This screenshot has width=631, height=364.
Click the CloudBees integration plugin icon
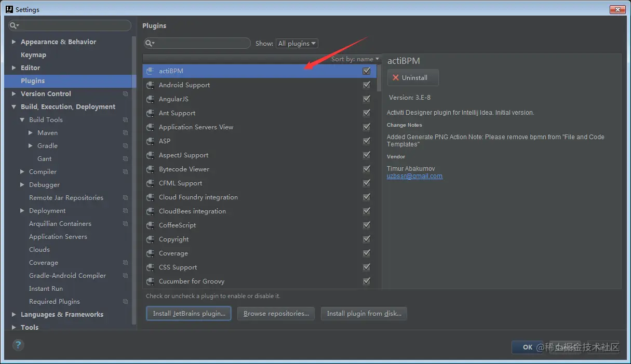coord(150,211)
